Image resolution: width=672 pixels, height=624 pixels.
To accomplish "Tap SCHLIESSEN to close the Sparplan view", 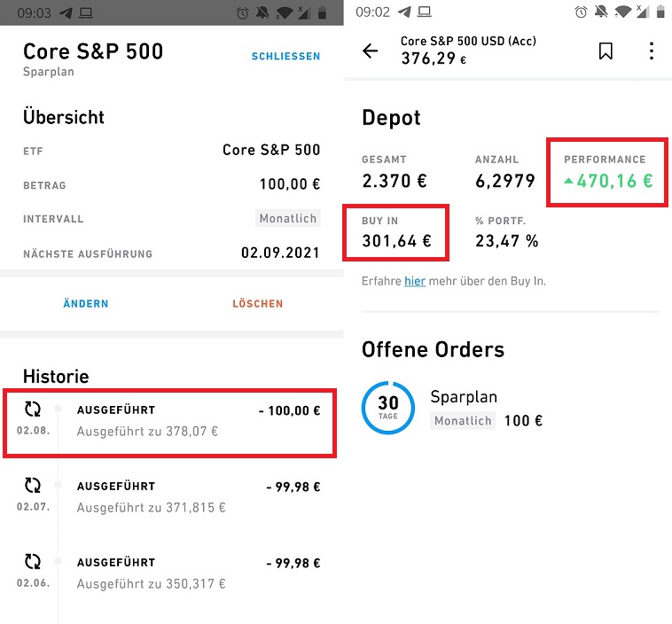I will pos(285,56).
